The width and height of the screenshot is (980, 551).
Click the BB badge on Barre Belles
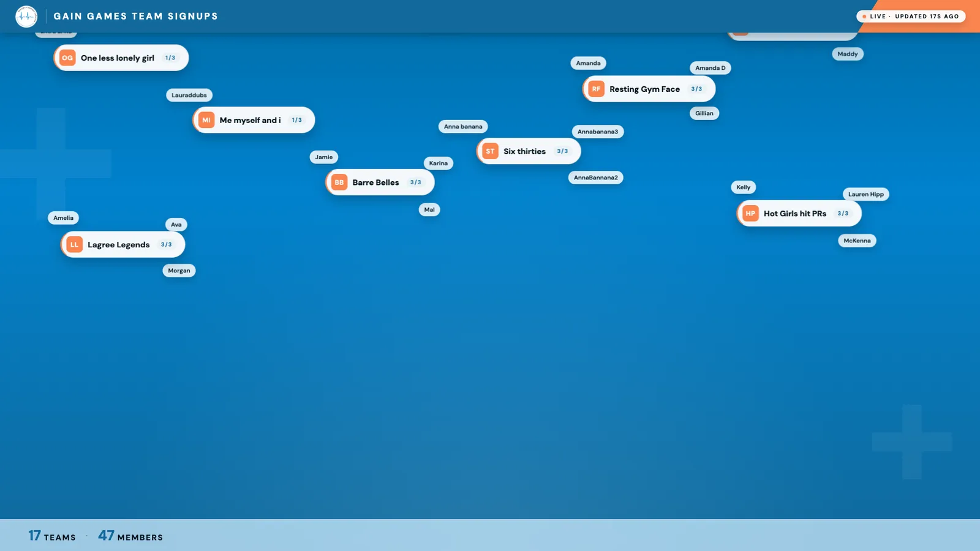coord(339,182)
